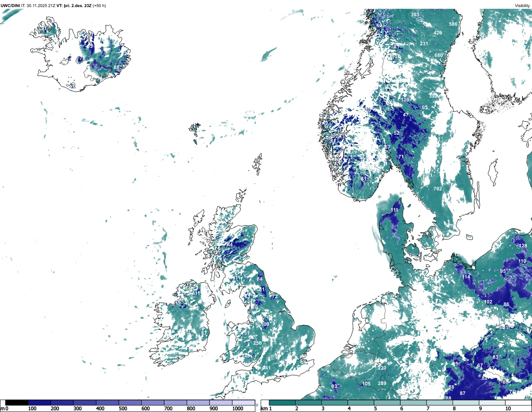This screenshot has height=412, width=532.
Task: Click visibility value 392 near Swedish coast
Action: [433, 96]
